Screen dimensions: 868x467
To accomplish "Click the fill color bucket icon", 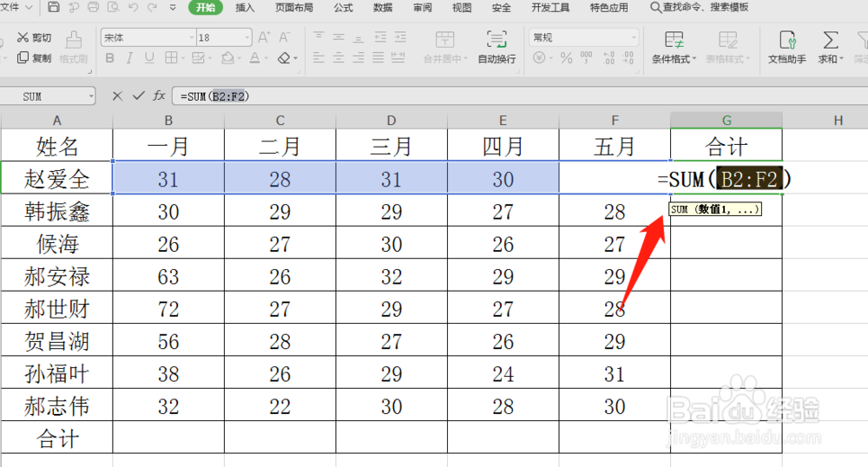I will click(x=227, y=57).
